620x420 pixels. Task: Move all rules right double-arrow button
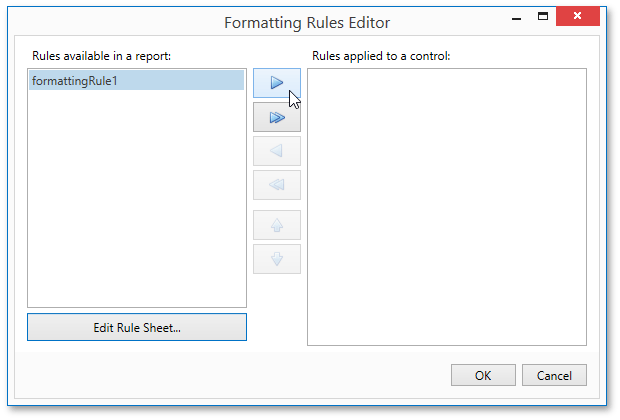click(277, 117)
